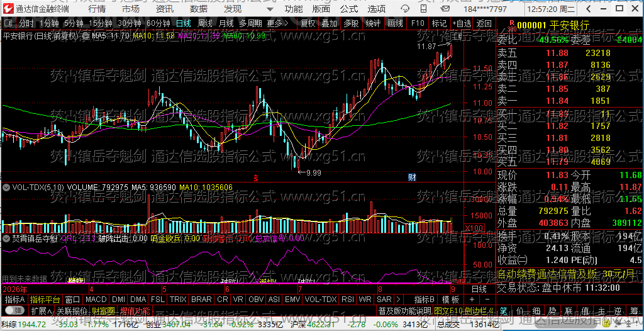The width and height of the screenshot is (644, 331).
Task: Click the plus button after 模板
Action: click(472, 300)
